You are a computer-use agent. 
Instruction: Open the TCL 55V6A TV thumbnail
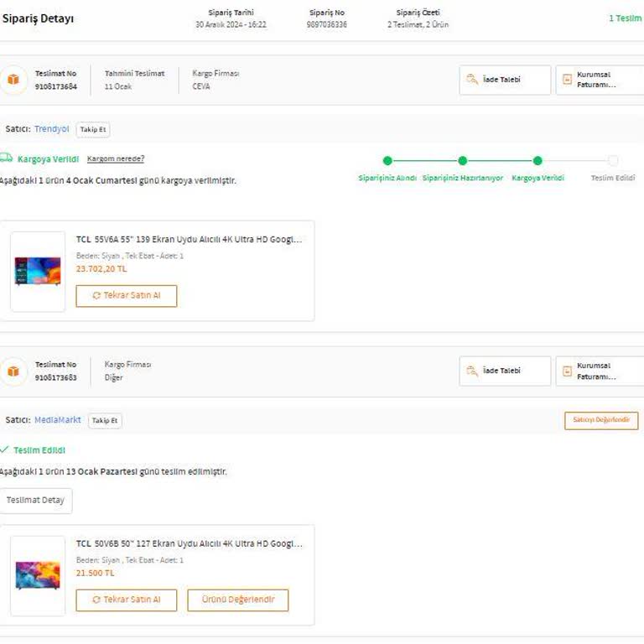[38, 272]
